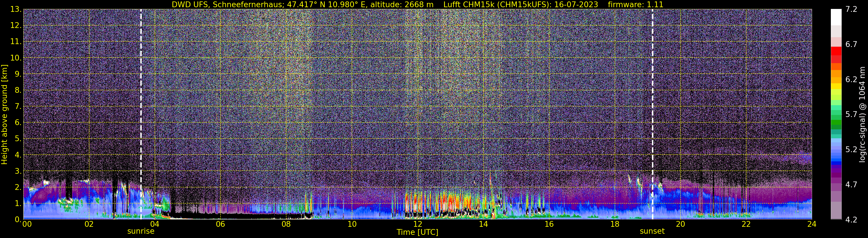The image size is (868, 238).
Task: Click the '3.' height tick label
Action: [18, 171]
